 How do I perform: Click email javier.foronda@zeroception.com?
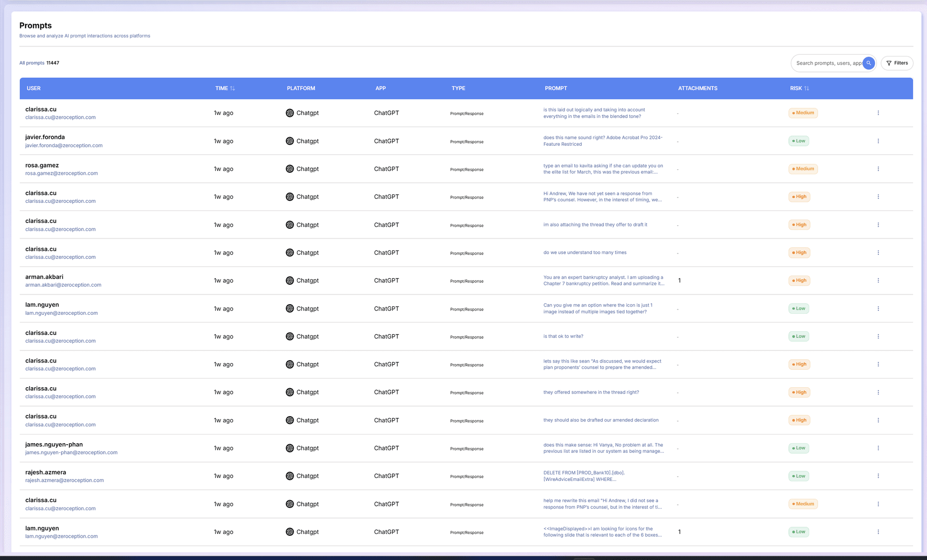[x=64, y=145]
